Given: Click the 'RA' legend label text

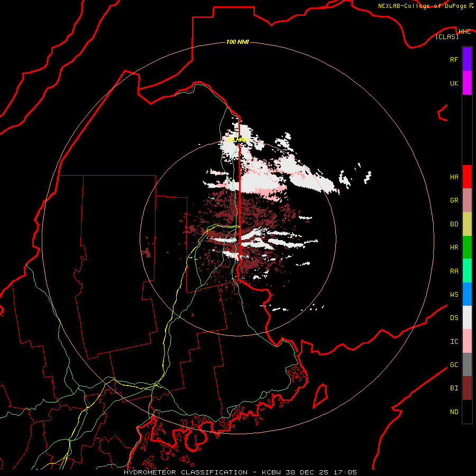Looking at the screenshot, I should tap(454, 271).
